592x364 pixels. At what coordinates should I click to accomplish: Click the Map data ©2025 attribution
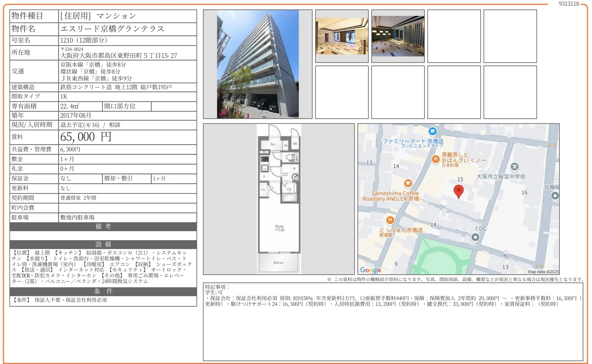(543, 272)
